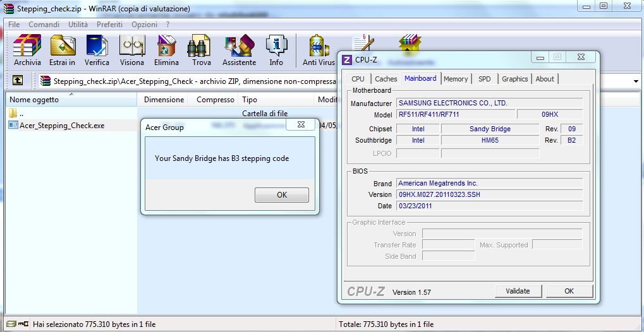Click the disk icon in the status bar

coord(11,324)
